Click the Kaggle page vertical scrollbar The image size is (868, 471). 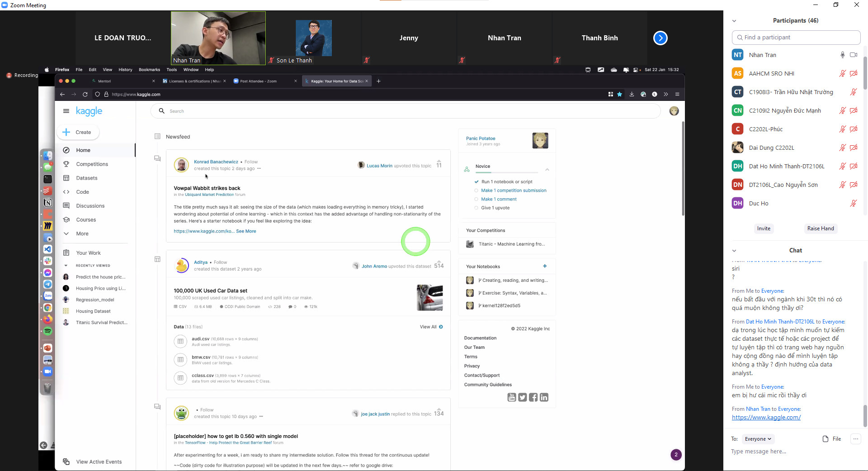[x=683, y=168]
